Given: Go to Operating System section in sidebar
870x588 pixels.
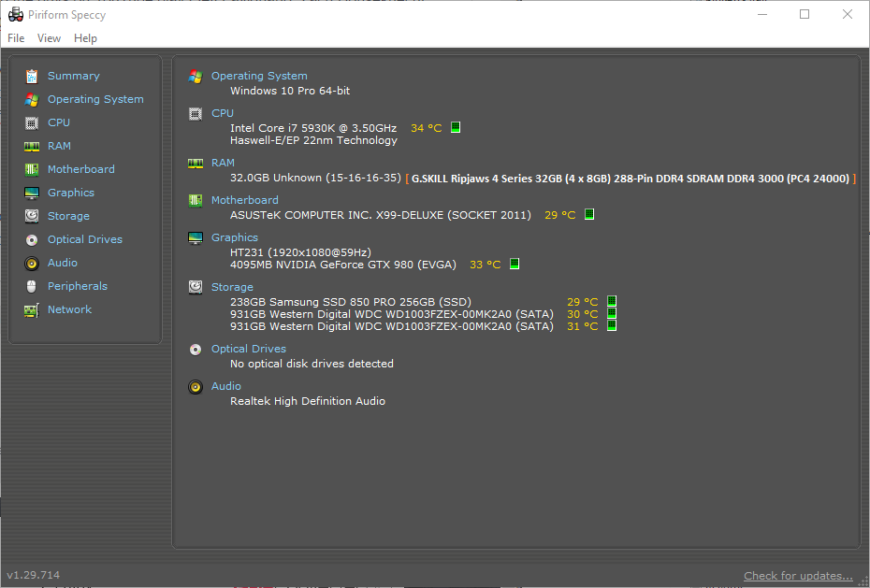Looking at the screenshot, I should (95, 99).
